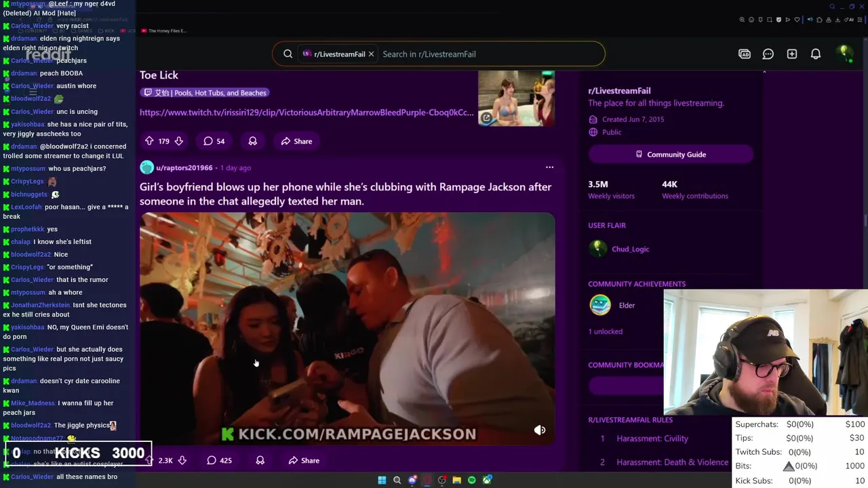Viewport: 868px width, 488px height.
Task: Open the profile avatar menu
Action: pyautogui.click(x=845, y=54)
